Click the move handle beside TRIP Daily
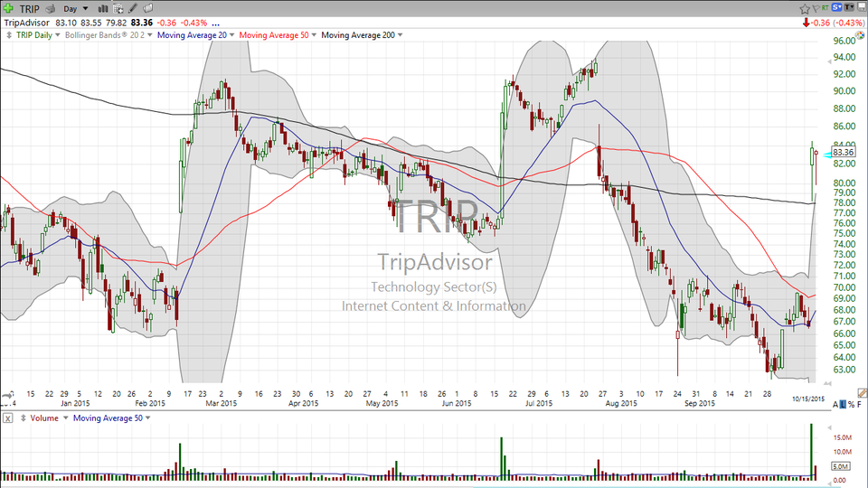 [x=9, y=35]
